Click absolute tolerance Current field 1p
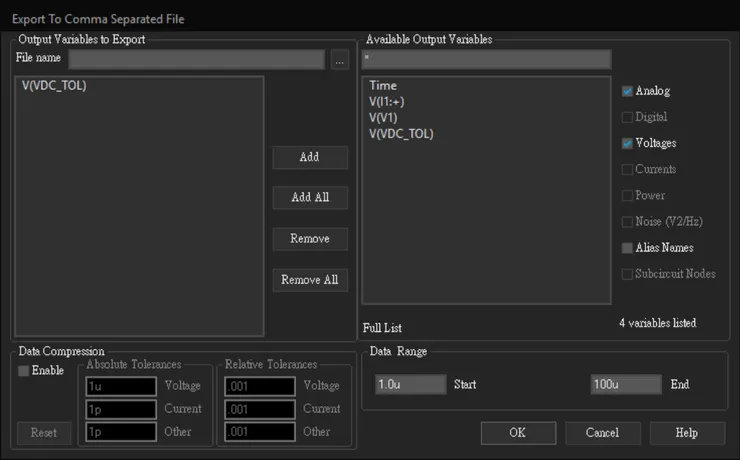 click(121, 409)
